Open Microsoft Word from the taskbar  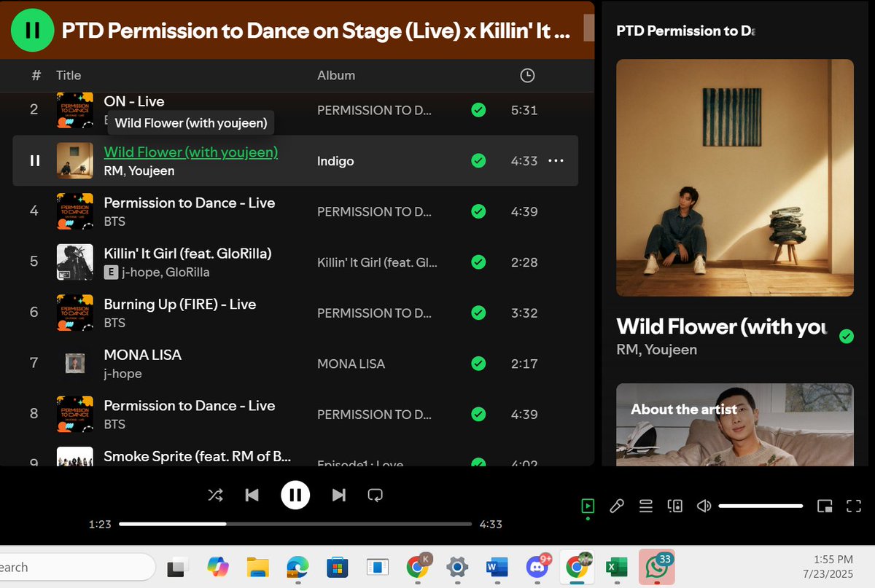point(497,566)
